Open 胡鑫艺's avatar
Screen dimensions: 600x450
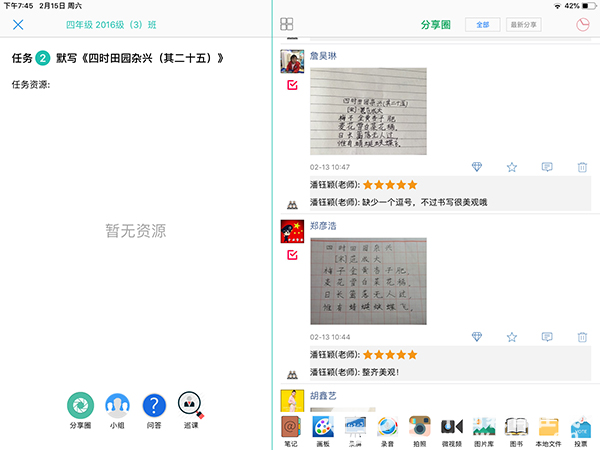(292, 401)
